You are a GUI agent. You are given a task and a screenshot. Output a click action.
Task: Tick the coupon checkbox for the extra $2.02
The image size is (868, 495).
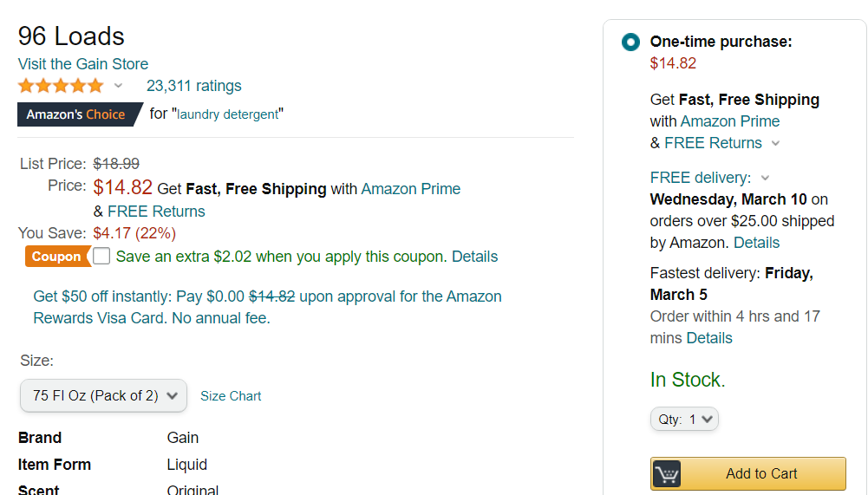(x=101, y=256)
